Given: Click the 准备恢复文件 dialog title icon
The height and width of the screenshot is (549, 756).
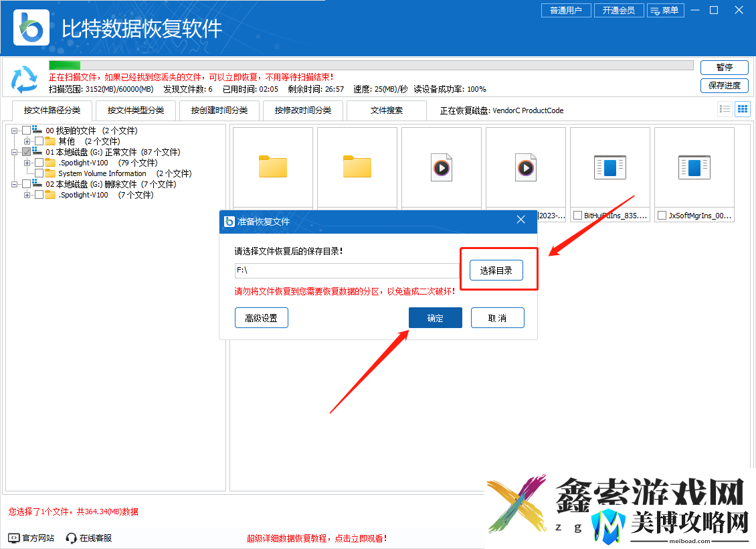Looking at the screenshot, I should (x=229, y=222).
